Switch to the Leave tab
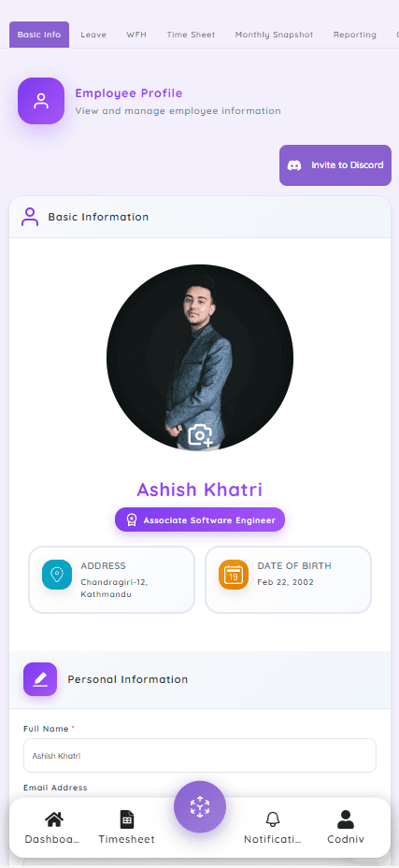This screenshot has height=868, width=399. (93, 35)
